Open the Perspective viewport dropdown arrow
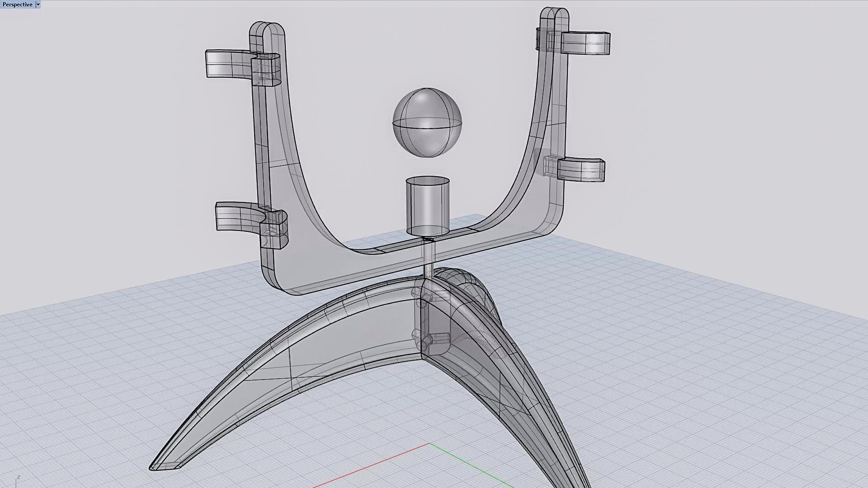 click(38, 5)
